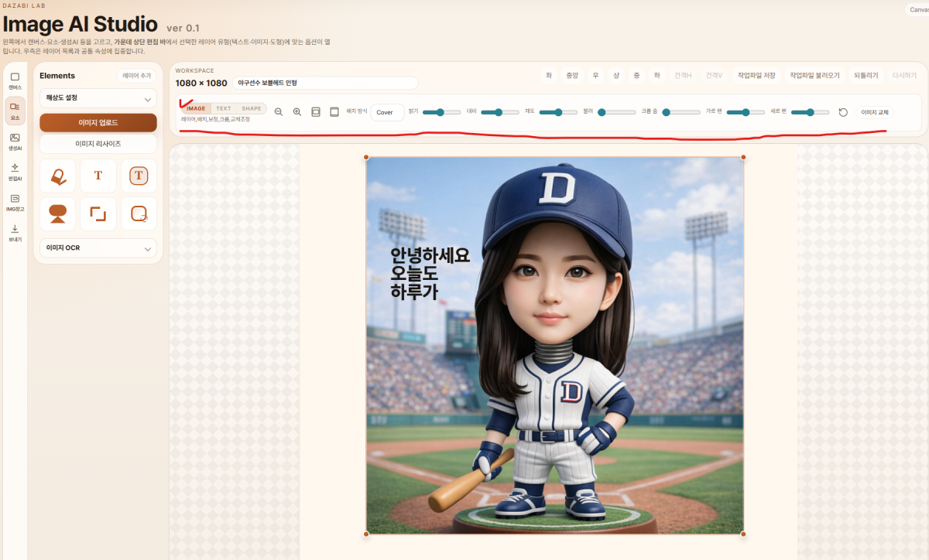
Task: Open the Cover placement mode dropdown
Action: pos(387,112)
